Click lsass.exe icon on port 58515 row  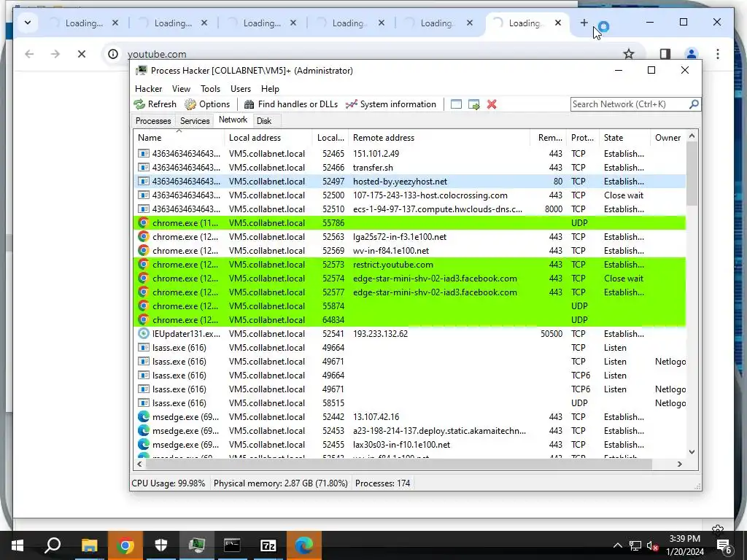(144, 402)
